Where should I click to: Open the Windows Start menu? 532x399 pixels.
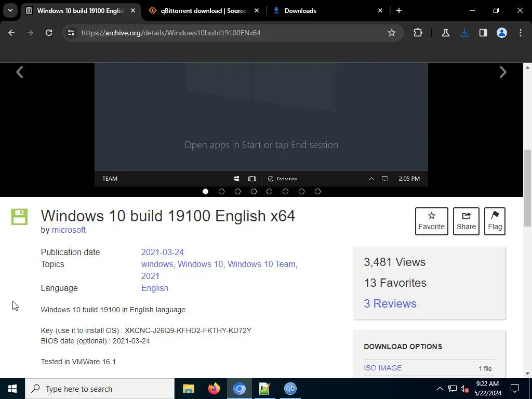click(x=12, y=389)
